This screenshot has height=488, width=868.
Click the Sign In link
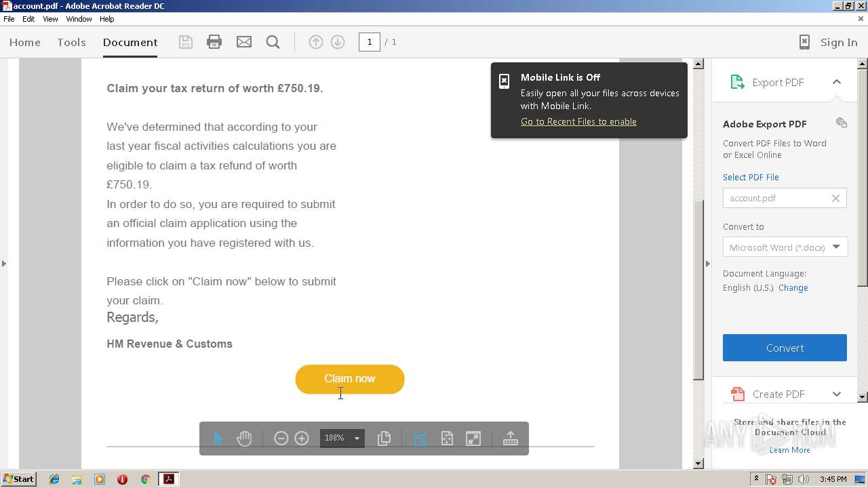pos(839,42)
